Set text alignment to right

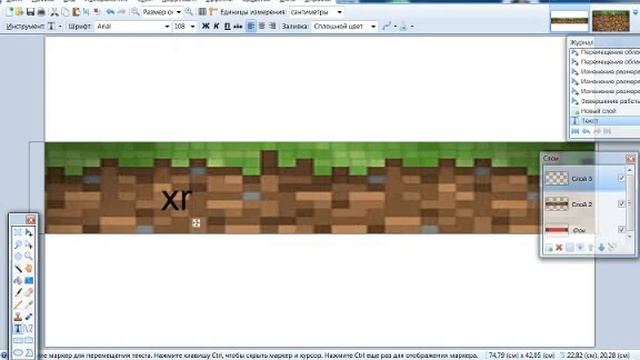(273, 26)
